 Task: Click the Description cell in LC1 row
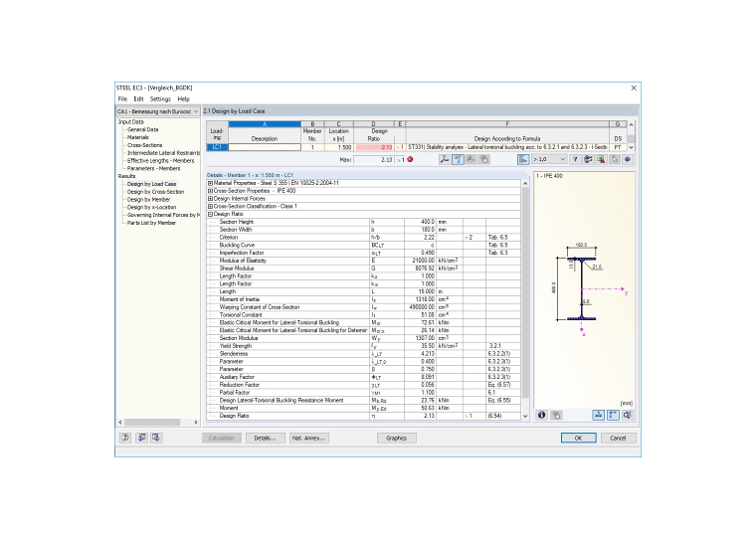(x=265, y=147)
